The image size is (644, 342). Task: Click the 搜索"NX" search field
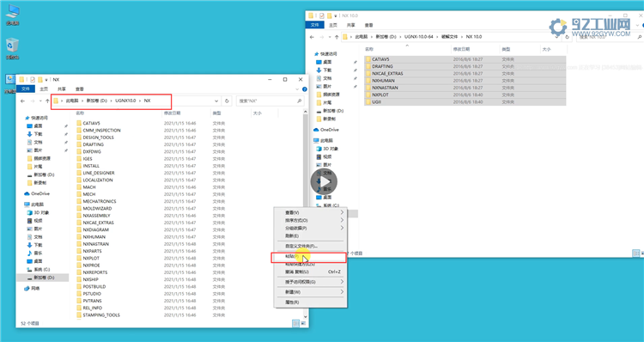(270, 101)
